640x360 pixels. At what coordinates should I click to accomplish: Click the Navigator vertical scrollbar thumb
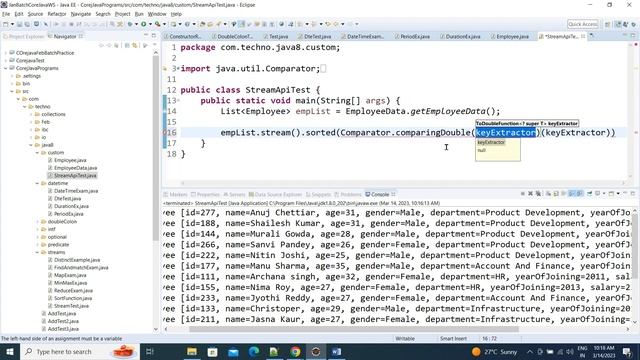pos(156,149)
